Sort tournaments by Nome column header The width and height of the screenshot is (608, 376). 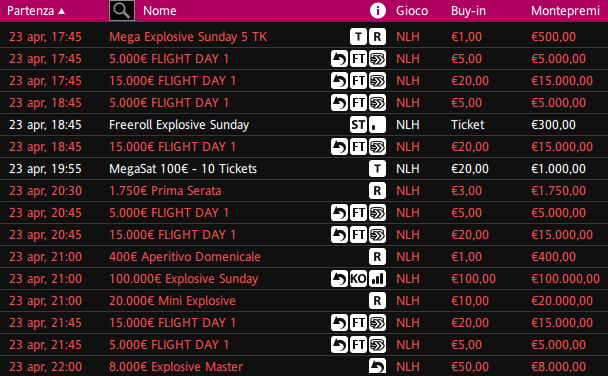point(160,11)
